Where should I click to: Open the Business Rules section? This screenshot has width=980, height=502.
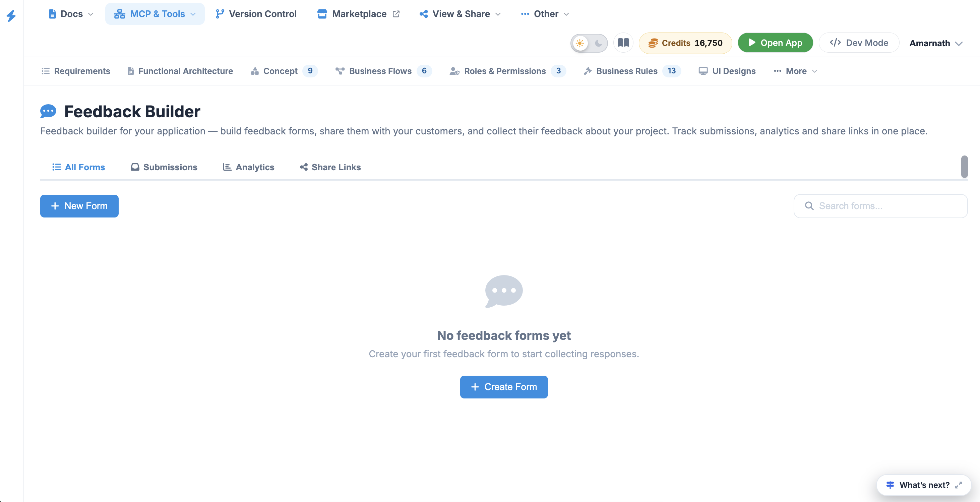(x=632, y=71)
